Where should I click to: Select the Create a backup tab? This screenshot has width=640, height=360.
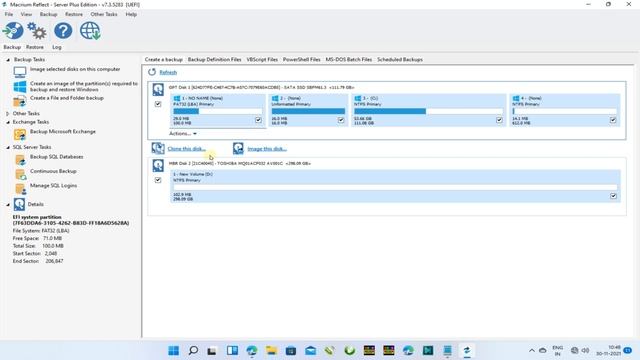point(163,60)
